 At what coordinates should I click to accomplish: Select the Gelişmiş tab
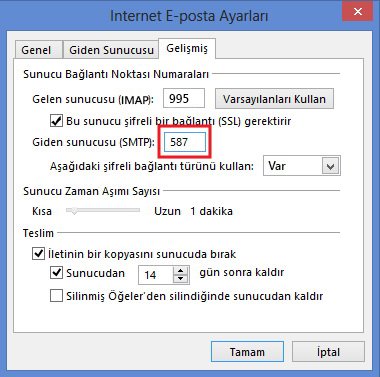coord(187,49)
